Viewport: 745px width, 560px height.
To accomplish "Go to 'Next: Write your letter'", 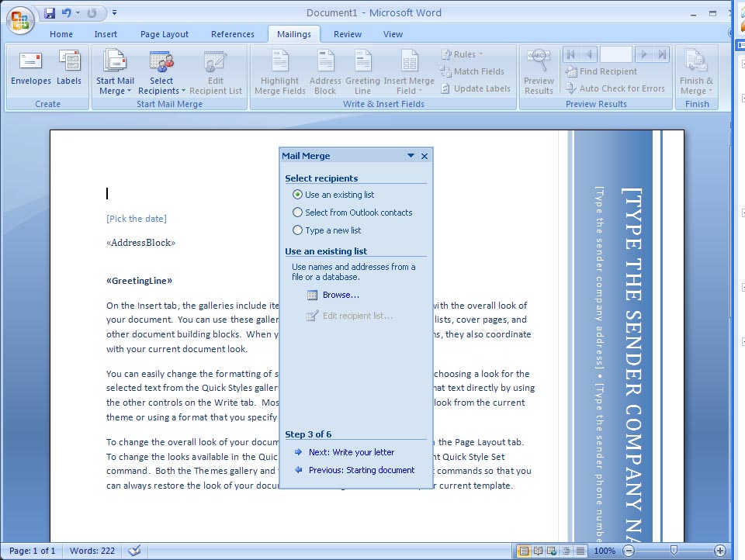I will click(351, 452).
